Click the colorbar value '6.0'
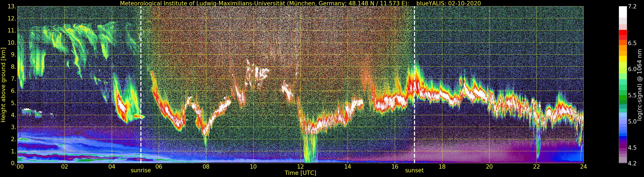This screenshot has height=177, width=644. point(632,69)
